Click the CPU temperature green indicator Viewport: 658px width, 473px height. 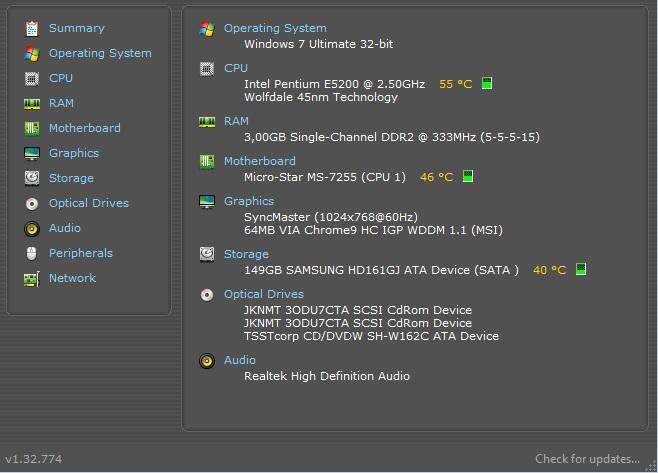pyautogui.click(x=487, y=83)
